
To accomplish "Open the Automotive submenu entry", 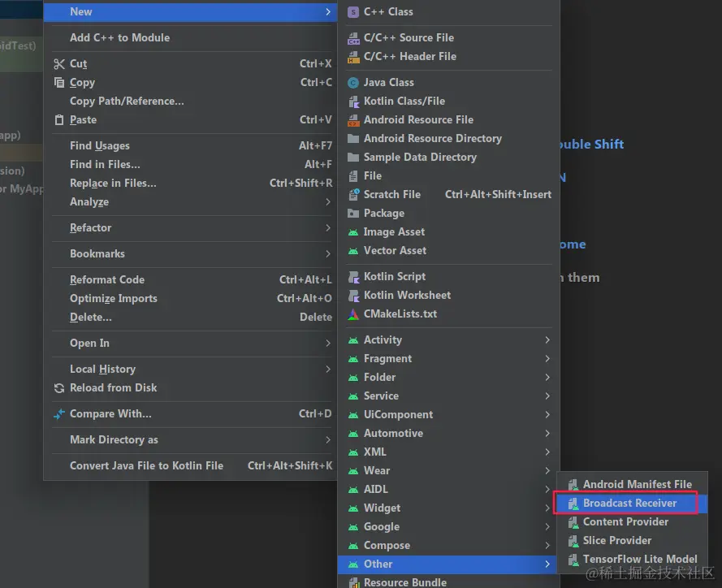I will (x=449, y=434).
